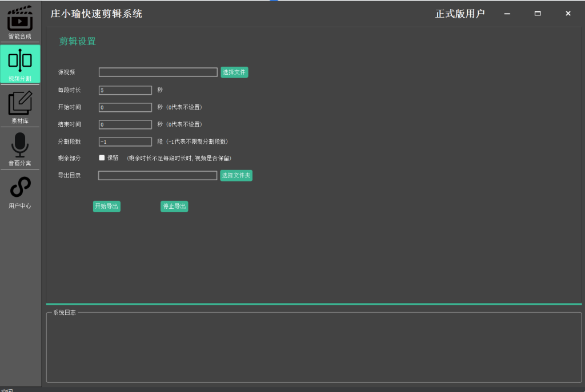This screenshot has height=392, width=585.
Task: Focus the 源视频 path input field
Action: [x=158, y=72]
